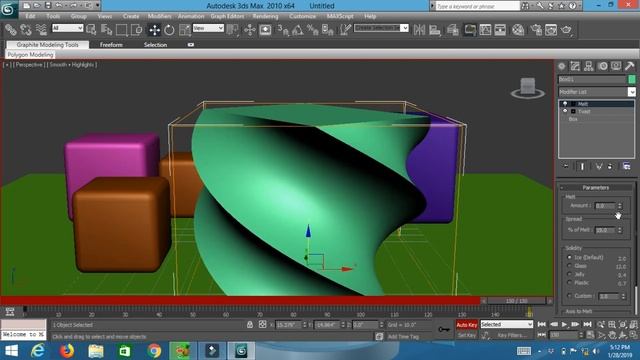Click the Play Animation button

[564, 324]
